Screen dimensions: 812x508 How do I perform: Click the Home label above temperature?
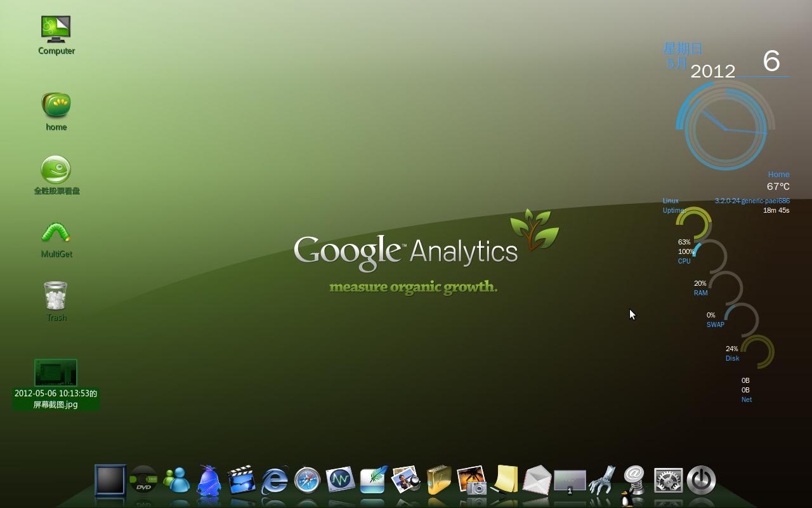click(778, 174)
